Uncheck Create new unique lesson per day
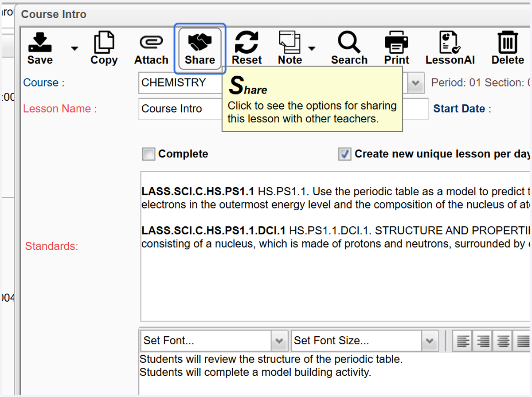 tap(345, 154)
